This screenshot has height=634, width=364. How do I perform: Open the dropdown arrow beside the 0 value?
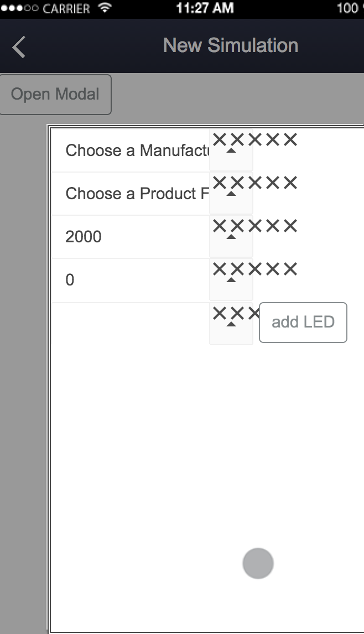tap(231, 280)
